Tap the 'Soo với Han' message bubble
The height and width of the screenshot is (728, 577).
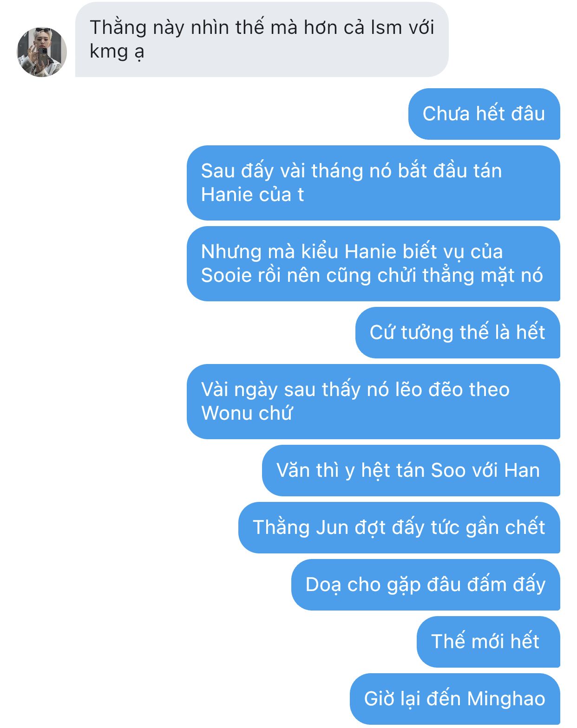click(411, 470)
